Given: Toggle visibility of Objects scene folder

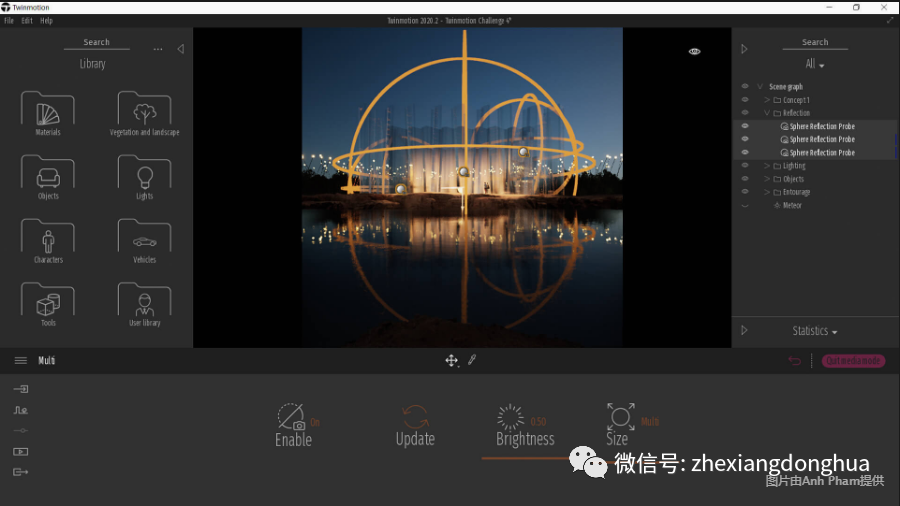Looking at the screenshot, I should pos(745,179).
